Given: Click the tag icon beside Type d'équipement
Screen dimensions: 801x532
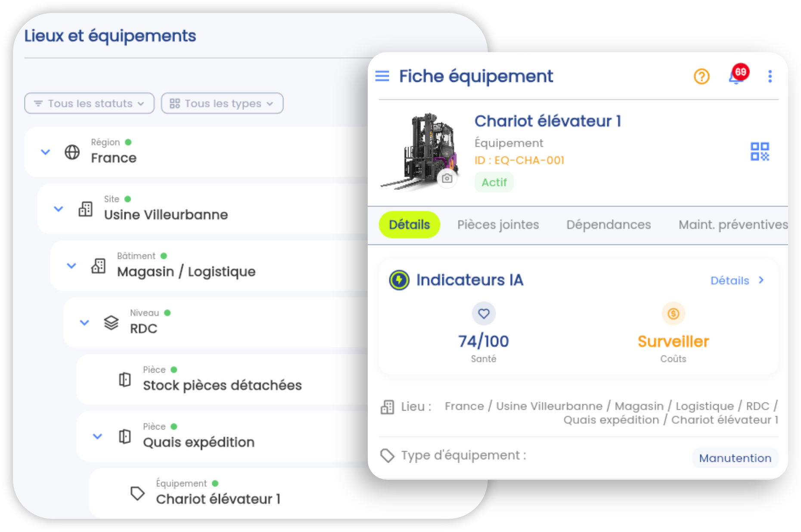Looking at the screenshot, I should [x=388, y=455].
